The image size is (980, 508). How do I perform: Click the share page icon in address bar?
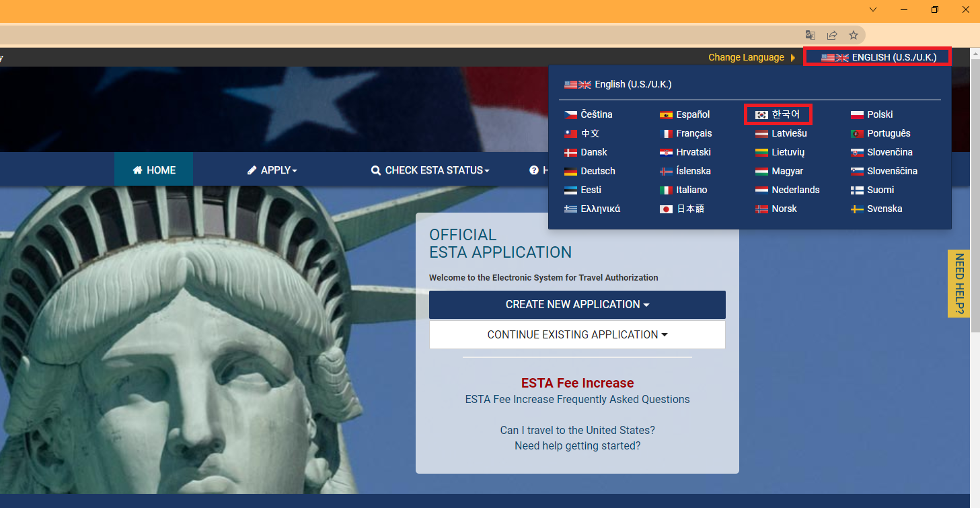click(832, 35)
